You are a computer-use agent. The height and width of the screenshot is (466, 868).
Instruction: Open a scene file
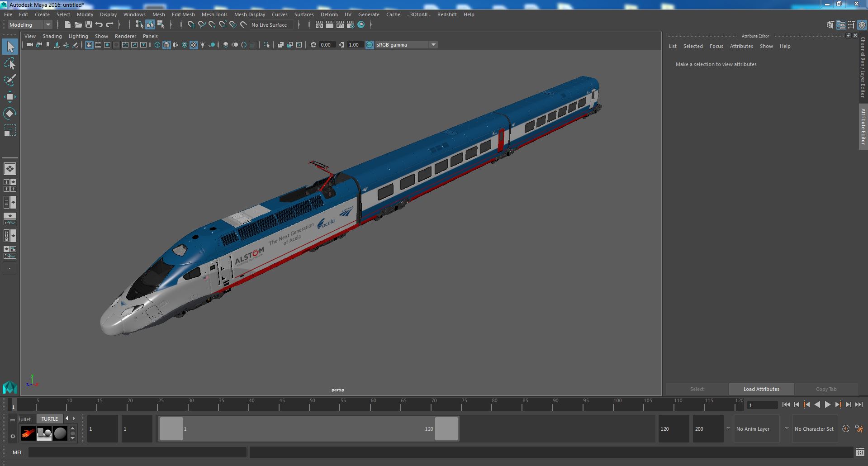click(78, 25)
